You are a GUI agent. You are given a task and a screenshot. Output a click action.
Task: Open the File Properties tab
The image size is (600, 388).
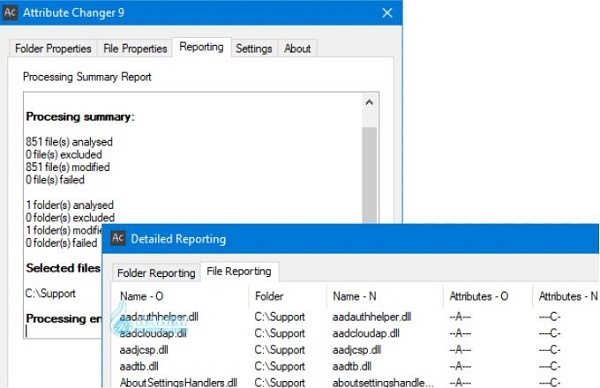pyautogui.click(x=135, y=49)
